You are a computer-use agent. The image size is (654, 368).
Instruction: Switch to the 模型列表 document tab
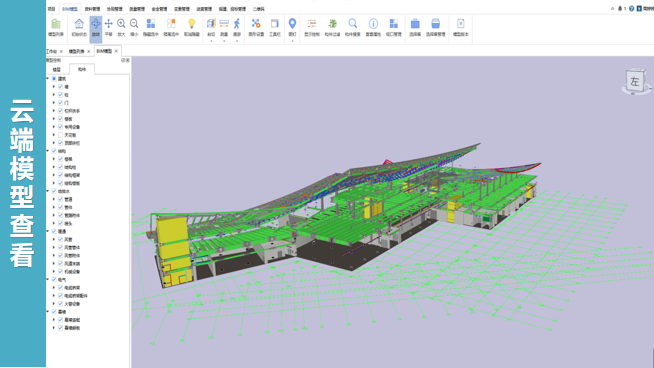pos(76,51)
